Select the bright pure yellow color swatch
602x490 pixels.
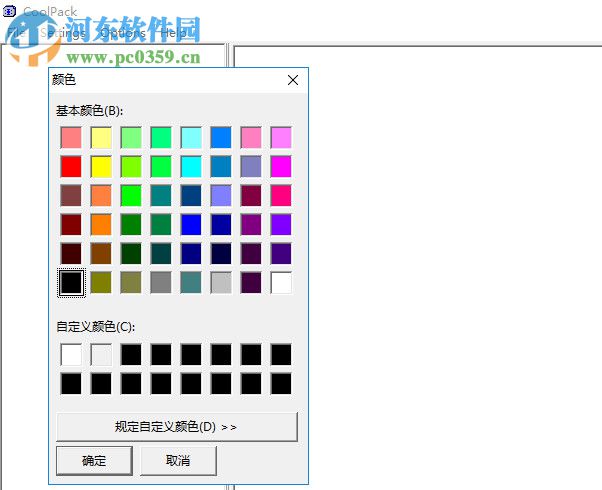(x=101, y=166)
